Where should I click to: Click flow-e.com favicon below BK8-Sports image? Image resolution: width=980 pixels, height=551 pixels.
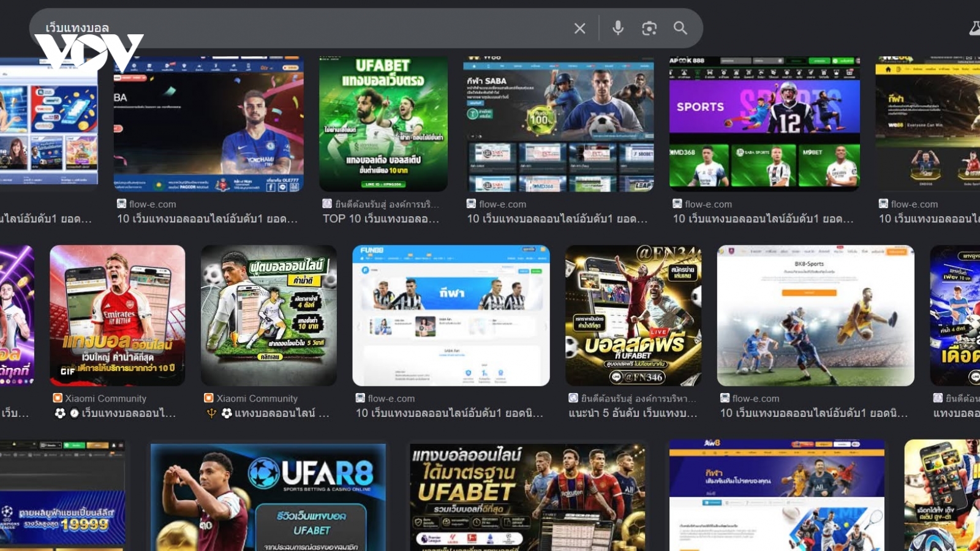click(x=725, y=398)
